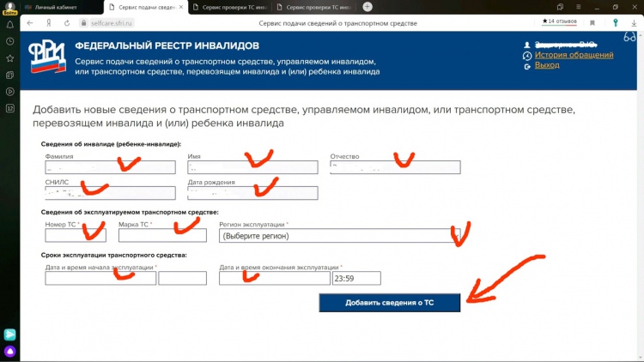Screen dimensions: 644x362
Task: Open История обращений link
Action: click(x=574, y=55)
